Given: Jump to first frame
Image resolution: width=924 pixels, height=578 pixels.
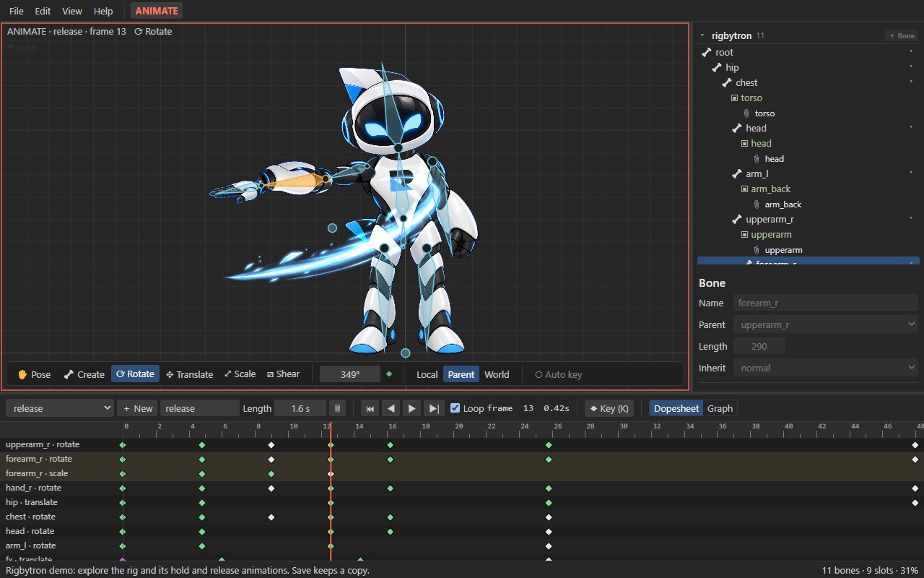Looking at the screenshot, I should [x=370, y=408].
